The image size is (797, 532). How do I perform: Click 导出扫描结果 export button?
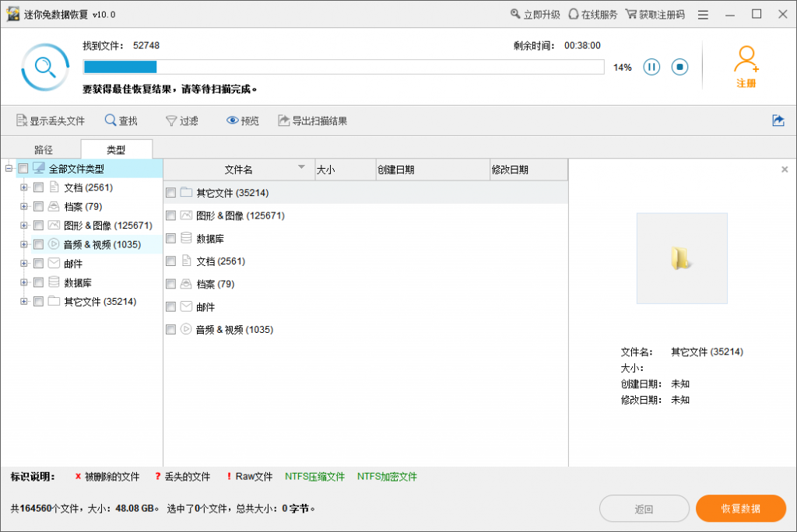point(313,121)
